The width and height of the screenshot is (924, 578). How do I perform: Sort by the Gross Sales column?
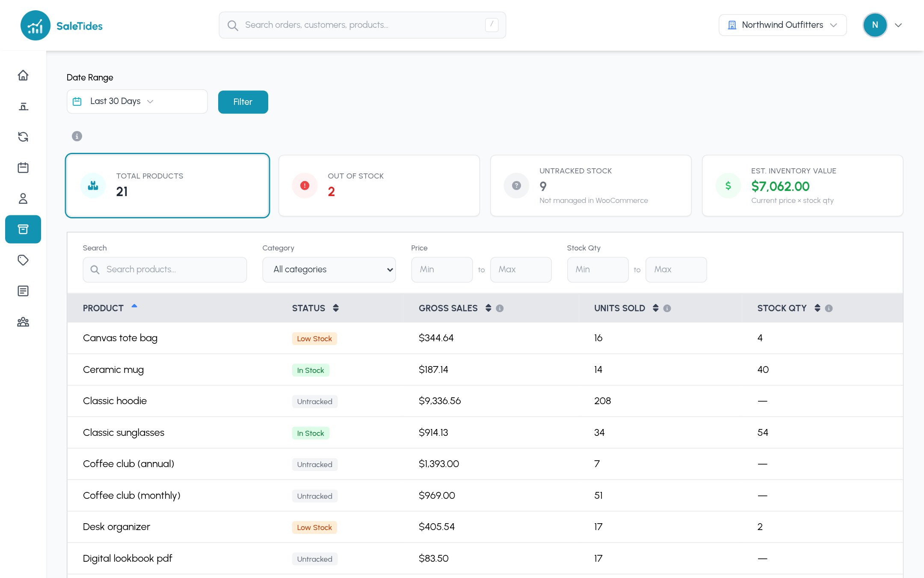coord(488,308)
